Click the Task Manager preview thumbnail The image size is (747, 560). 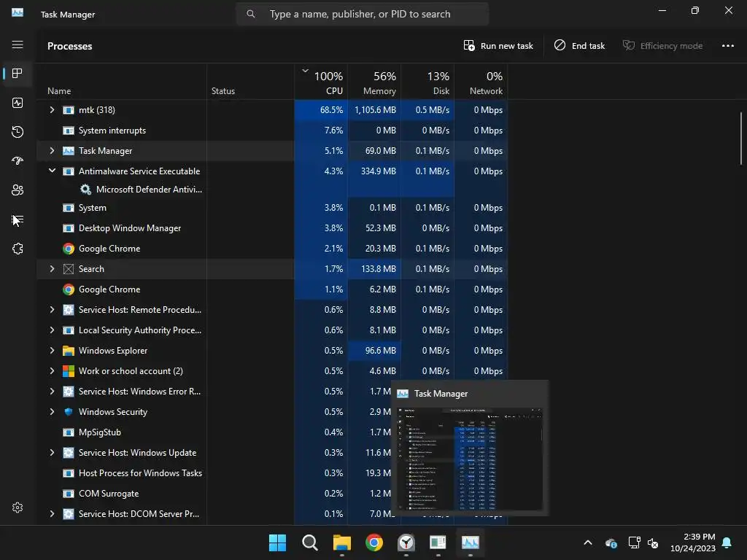[470, 459]
